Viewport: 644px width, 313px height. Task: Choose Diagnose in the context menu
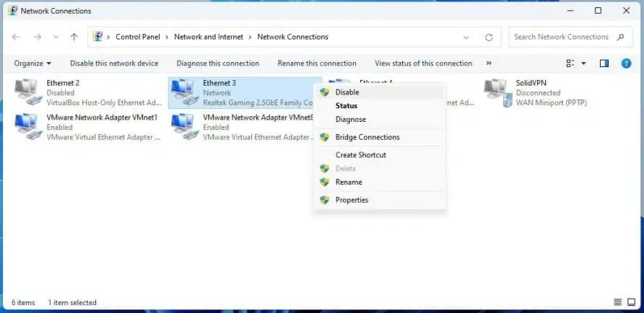pos(380,120)
